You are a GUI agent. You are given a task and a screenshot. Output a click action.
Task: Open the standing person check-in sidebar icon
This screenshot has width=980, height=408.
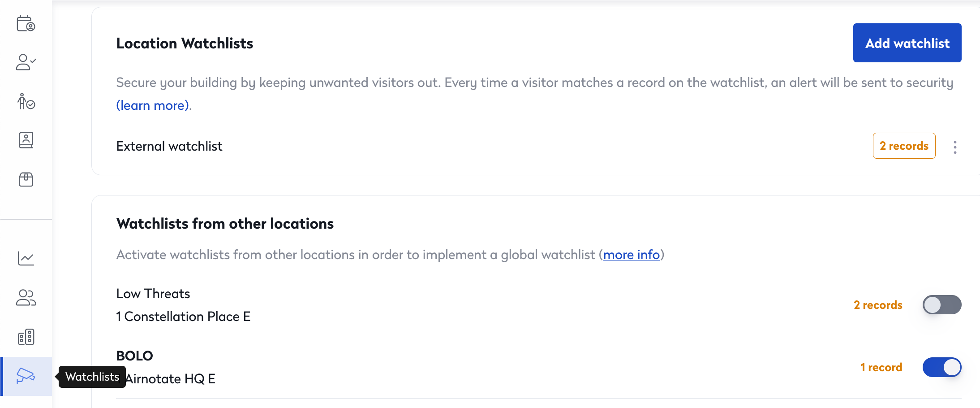(x=26, y=101)
